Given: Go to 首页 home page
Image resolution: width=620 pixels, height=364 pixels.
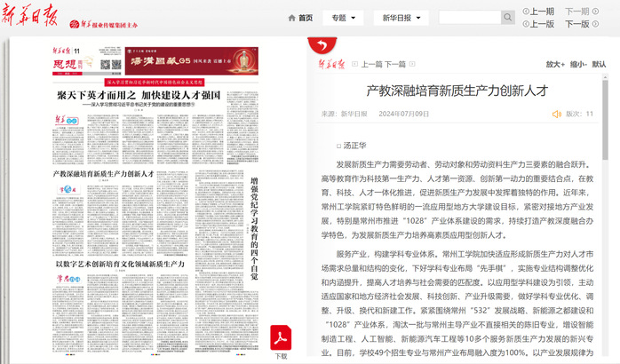Looking at the screenshot, I should point(300,18).
